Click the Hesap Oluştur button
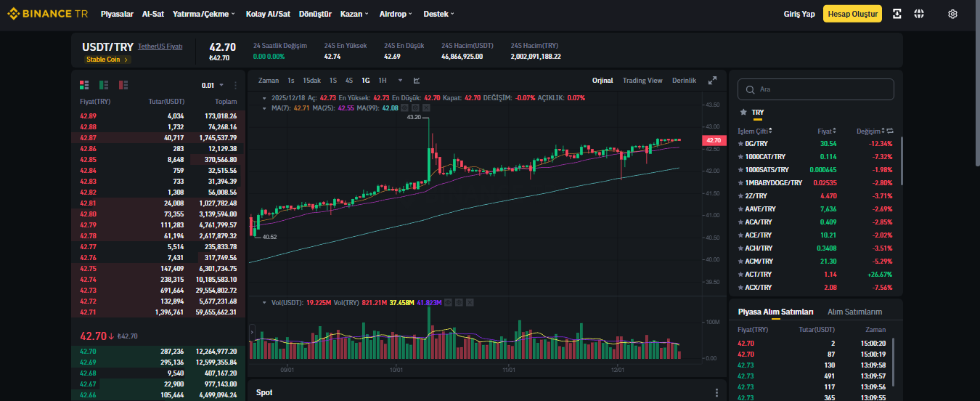This screenshot has width=980, height=401. (852, 14)
